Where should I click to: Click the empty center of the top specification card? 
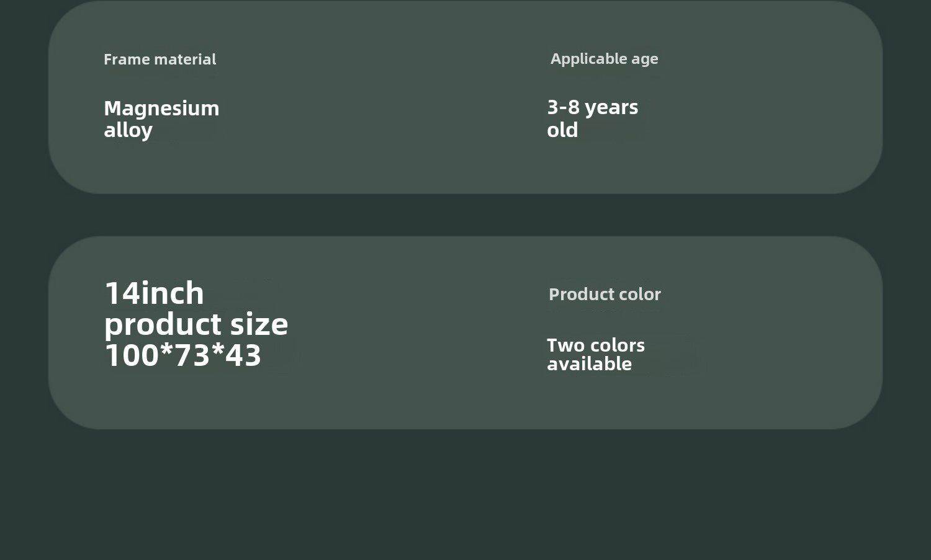point(385,97)
